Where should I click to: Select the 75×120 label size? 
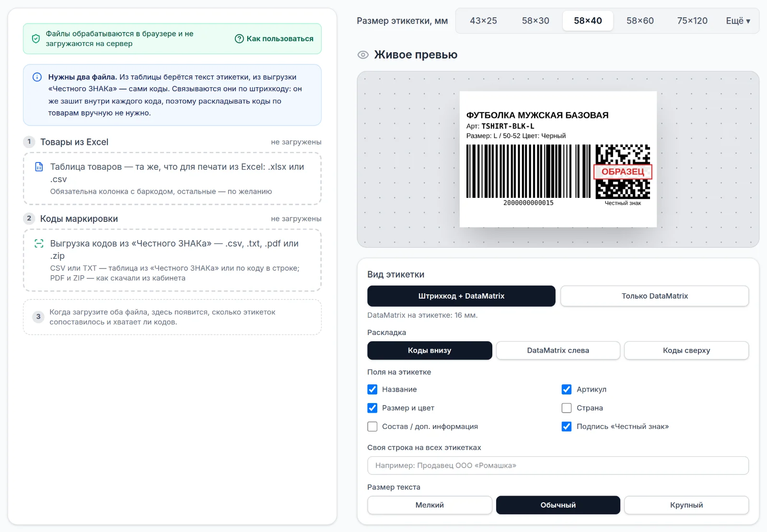pos(692,21)
